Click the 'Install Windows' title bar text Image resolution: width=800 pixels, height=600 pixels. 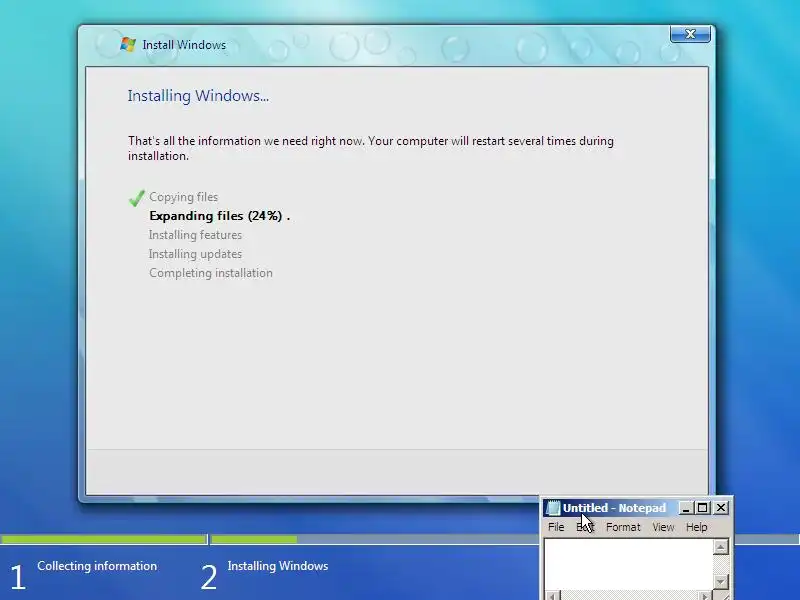pyautogui.click(x=184, y=45)
